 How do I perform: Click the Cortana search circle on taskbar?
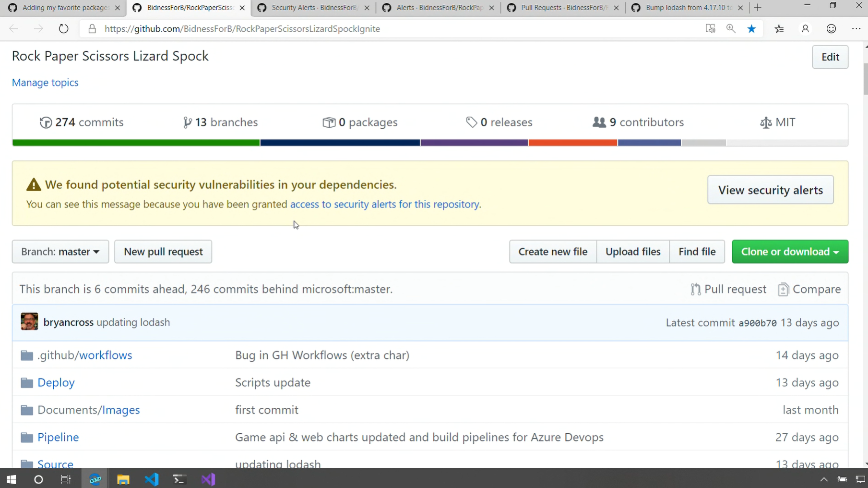pos(38,479)
